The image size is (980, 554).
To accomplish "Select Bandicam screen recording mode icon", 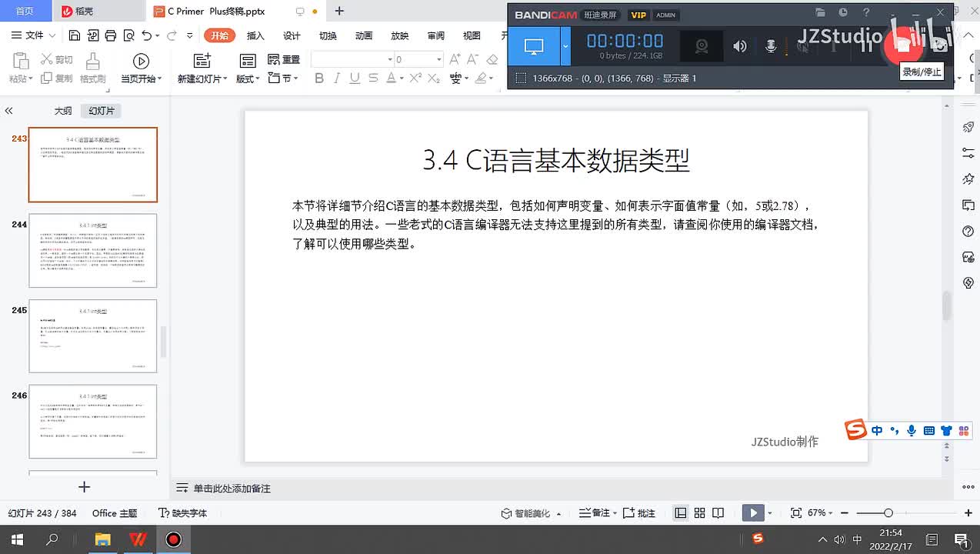I will tap(534, 46).
